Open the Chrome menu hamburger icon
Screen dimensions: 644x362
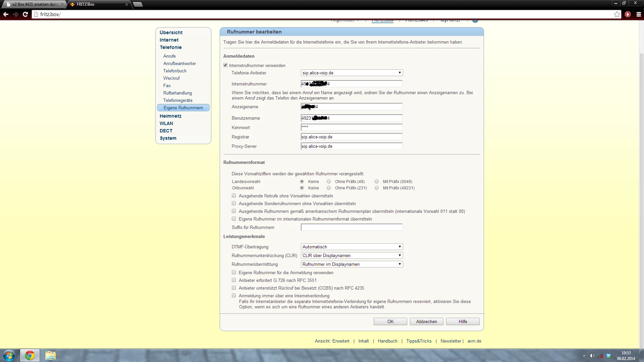639,14
